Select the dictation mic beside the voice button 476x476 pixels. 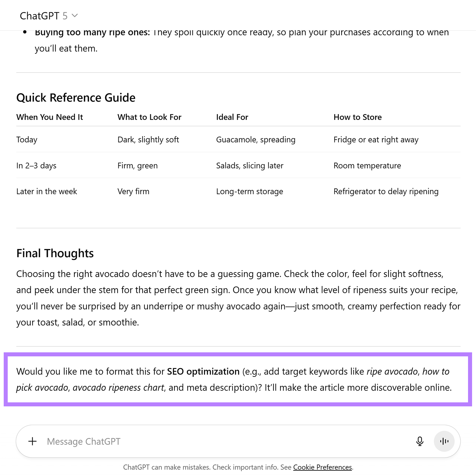(419, 441)
